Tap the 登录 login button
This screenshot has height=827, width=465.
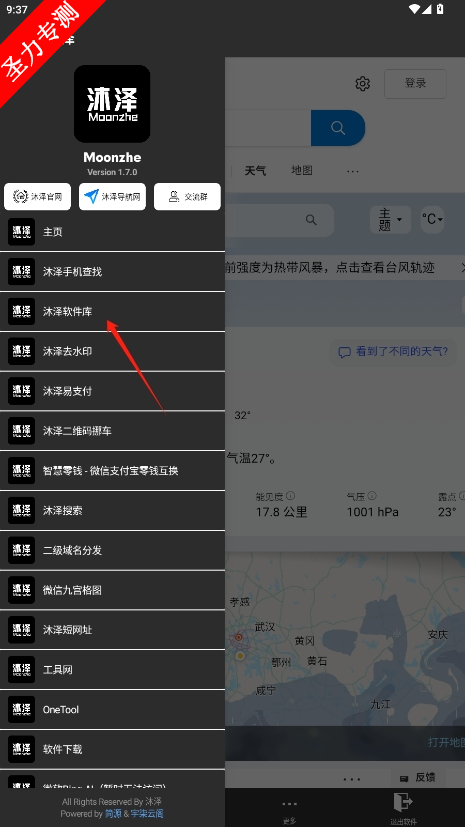coord(415,83)
